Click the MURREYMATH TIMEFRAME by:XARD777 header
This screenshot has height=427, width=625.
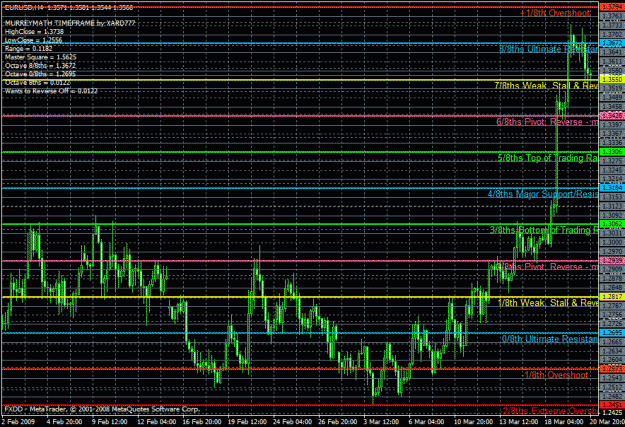pyautogui.click(x=70, y=23)
